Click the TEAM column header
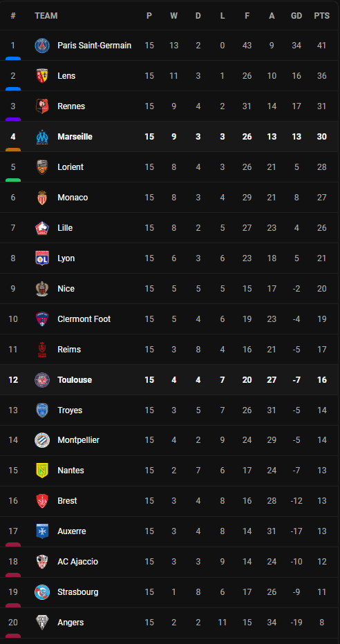 pyautogui.click(x=46, y=16)
